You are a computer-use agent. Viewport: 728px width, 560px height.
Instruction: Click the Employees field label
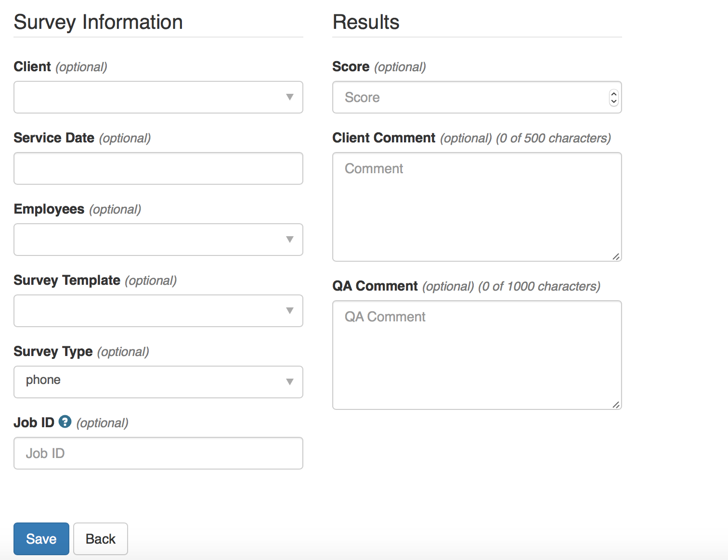pyautogui.click(x=49, y=209)
